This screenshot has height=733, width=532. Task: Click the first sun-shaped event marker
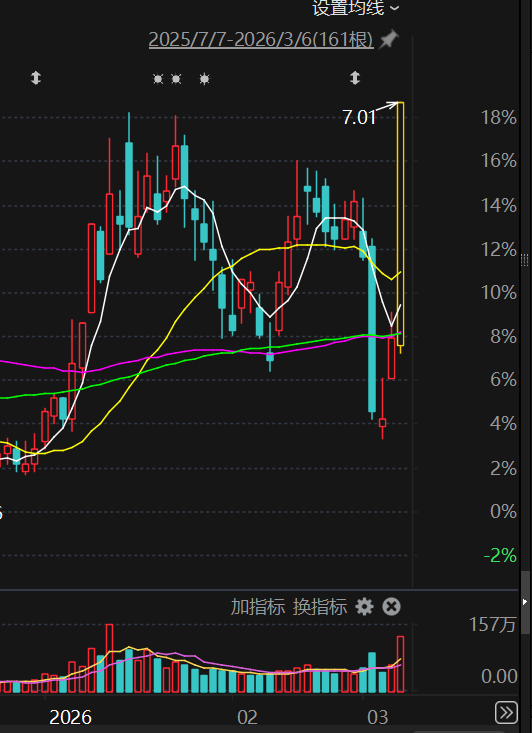[x=158, y=79]
